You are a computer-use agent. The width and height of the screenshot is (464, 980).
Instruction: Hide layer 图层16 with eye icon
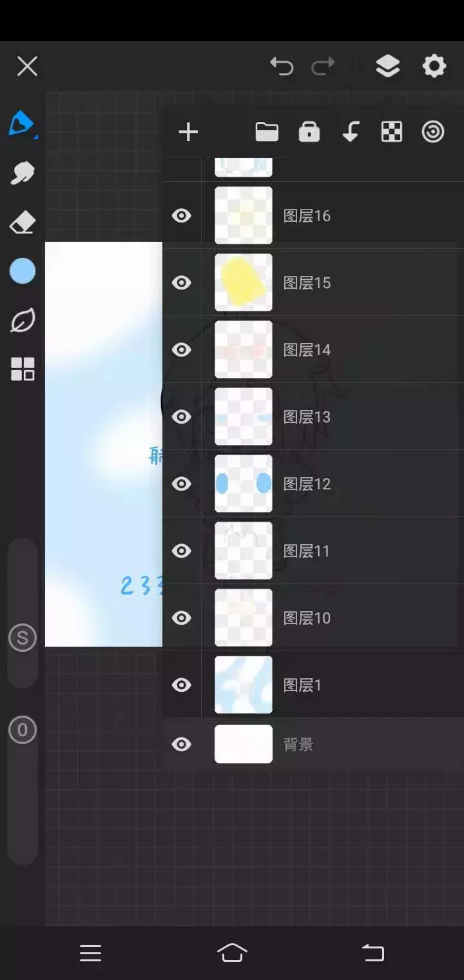tap(182, 215)
